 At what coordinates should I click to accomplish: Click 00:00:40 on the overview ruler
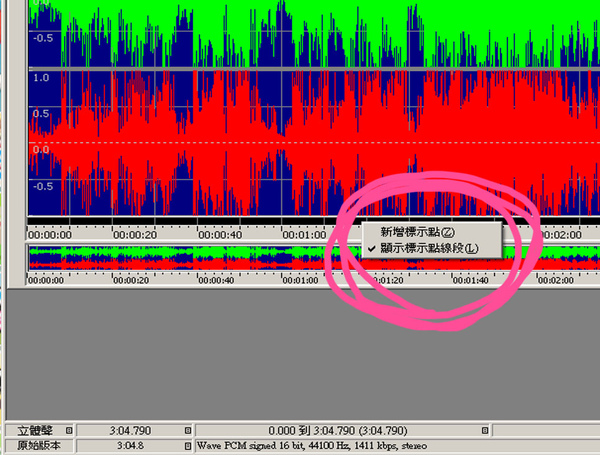click(216, 280)
